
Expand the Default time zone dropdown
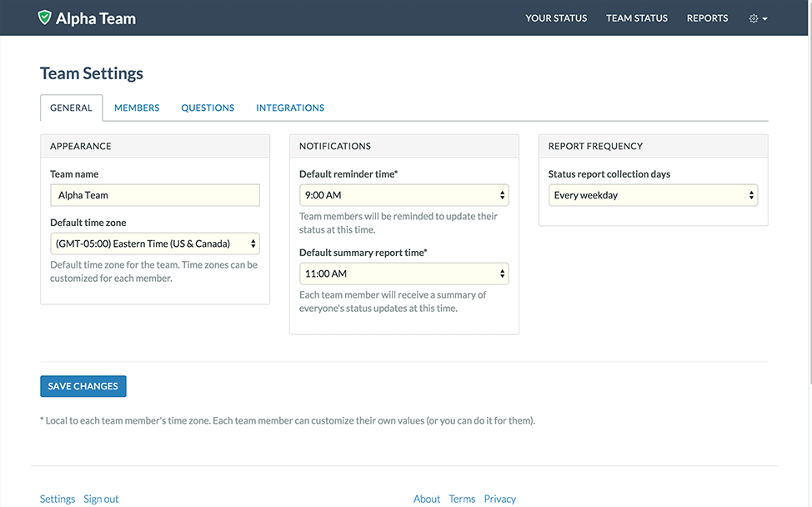[x=155, y=243]
